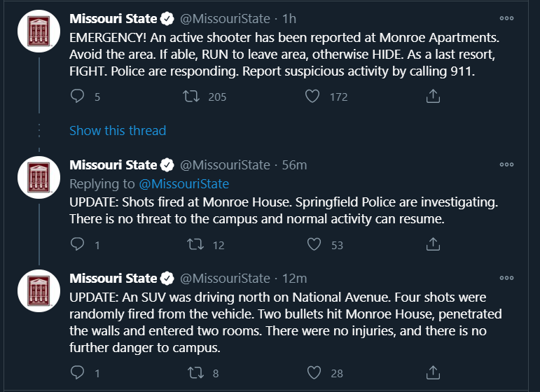540x392 pixels.
Task: Share the EMERGENCY active shooter tweet
Action: [433, 96]
